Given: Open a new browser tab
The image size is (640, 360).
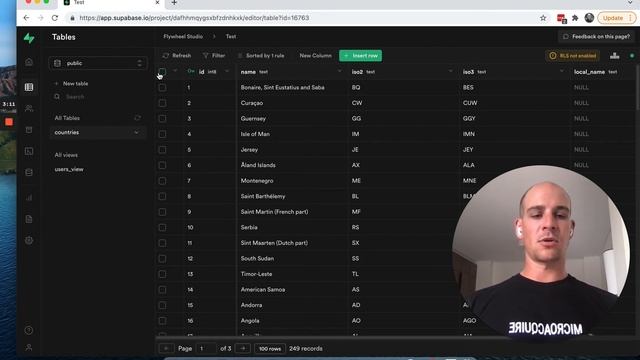Looking at the screenshot, I should [174, 3].
